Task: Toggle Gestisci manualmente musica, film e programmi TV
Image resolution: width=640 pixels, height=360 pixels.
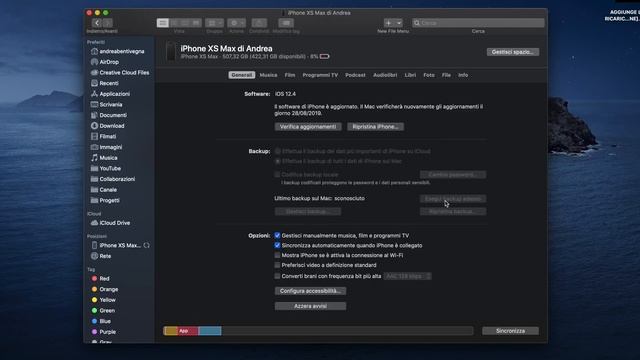Action: point(277,236)
